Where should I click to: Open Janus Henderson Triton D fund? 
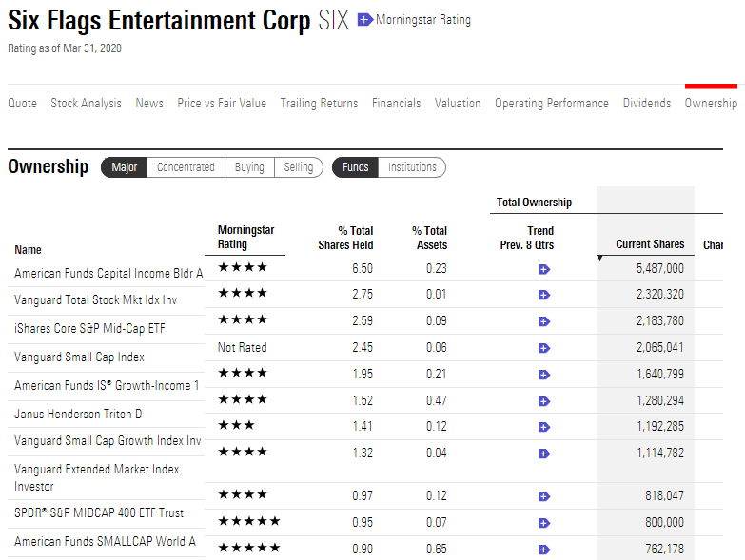tap(78, 414)
